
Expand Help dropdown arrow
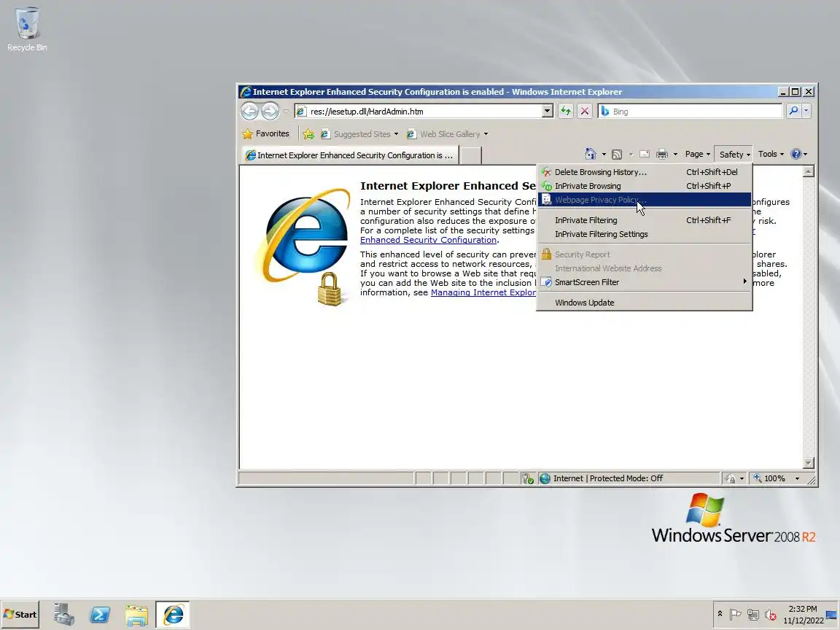[x=805, y=155]
